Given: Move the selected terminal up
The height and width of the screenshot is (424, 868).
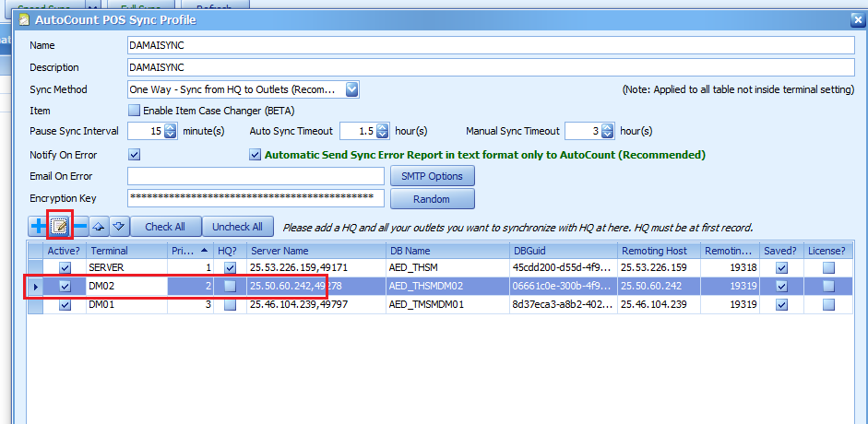Looking at the screenshot, I should coord(100,227).
